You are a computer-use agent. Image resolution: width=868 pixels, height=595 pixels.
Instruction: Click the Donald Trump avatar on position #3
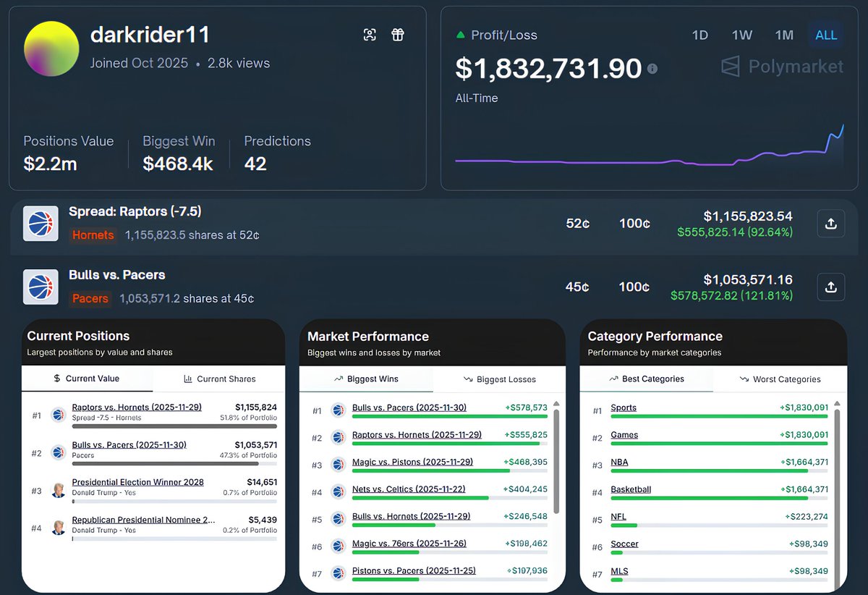[58, 490]
